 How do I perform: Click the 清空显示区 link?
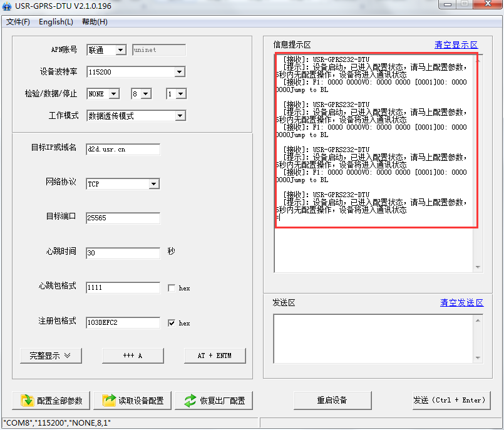[456, 44]
